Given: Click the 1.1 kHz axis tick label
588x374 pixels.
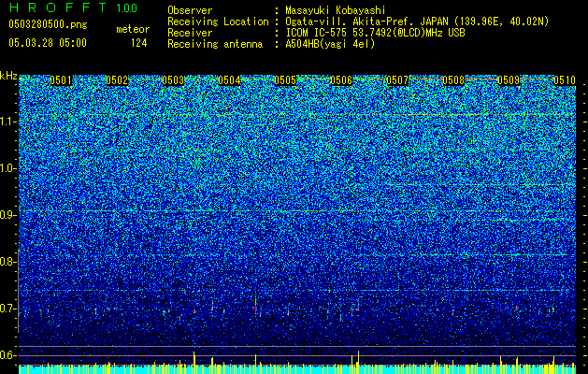Looking at the screenshot, I should click(x=8, y=122).
